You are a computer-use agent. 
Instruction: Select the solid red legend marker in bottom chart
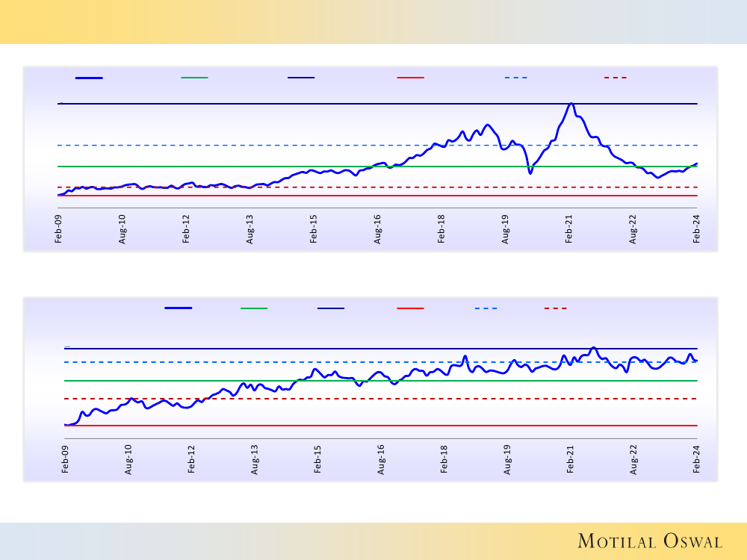(x=410, y=308)
